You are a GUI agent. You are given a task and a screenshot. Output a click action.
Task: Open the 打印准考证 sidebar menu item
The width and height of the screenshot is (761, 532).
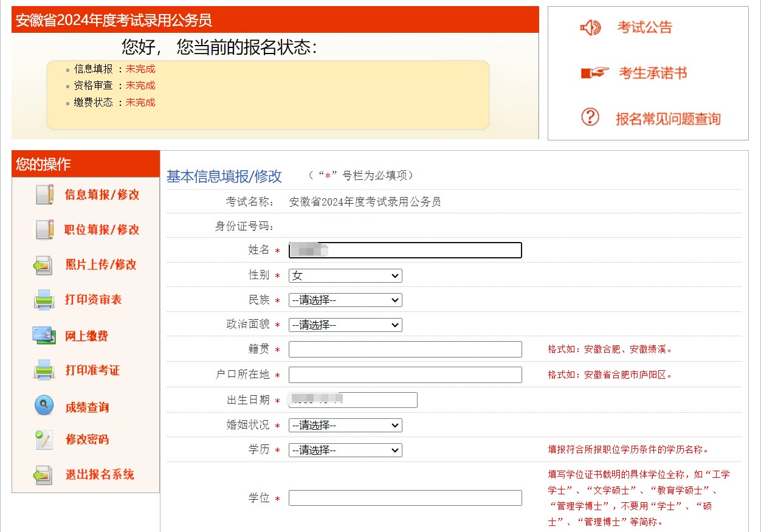tap(92, 370)
